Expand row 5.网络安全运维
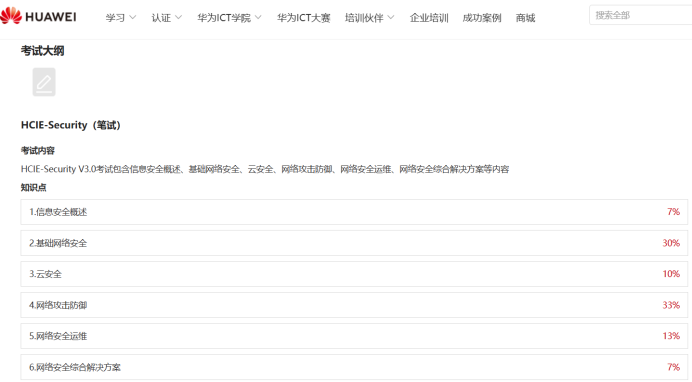This screenshot has height=382, width=692. coord(354,336)
